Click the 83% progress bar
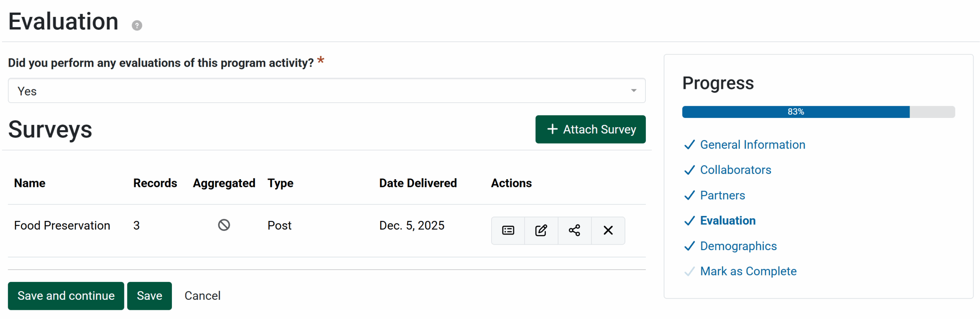980x319 pixels. (x=818, y=112)
